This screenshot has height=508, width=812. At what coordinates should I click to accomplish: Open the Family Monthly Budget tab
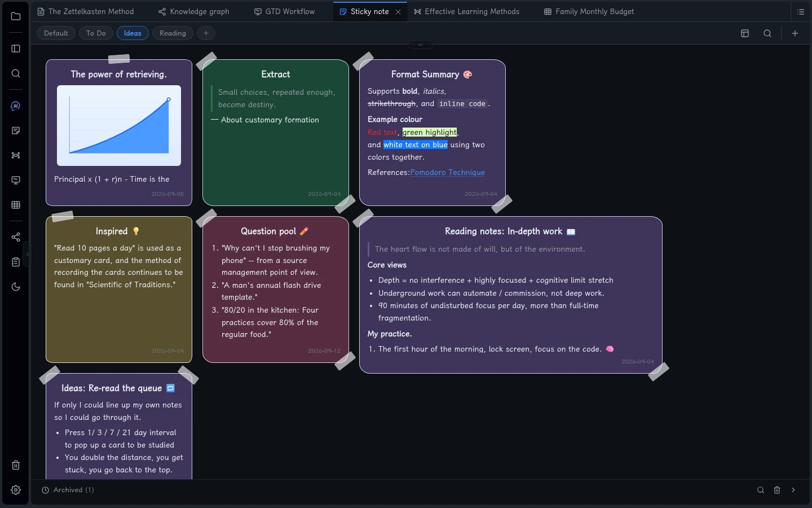click(589, 11)
